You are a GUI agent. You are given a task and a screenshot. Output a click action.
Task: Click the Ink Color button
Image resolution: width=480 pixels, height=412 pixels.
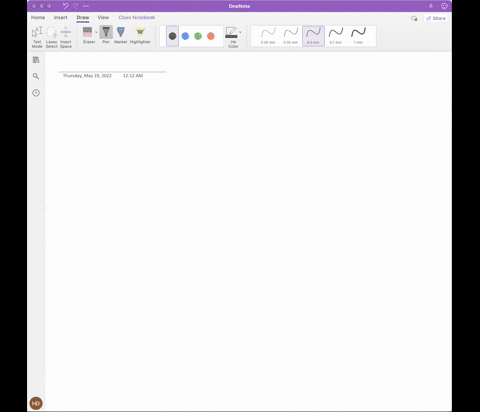click(x=232, y=37)
